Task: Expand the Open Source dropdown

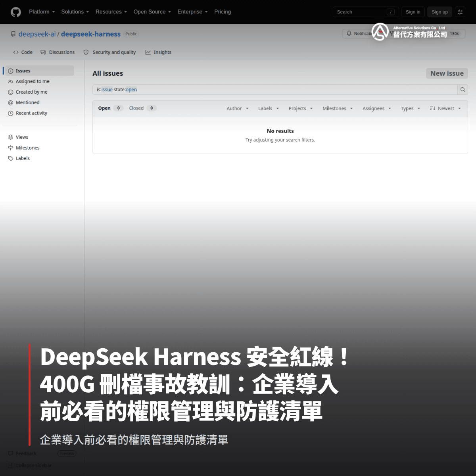Action: (152, 12)
